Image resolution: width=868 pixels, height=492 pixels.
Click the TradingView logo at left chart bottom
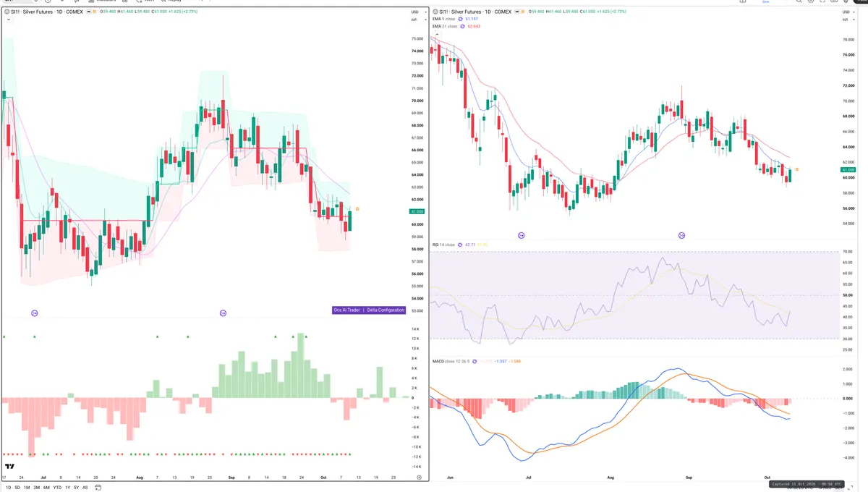(x=10, y=467)
